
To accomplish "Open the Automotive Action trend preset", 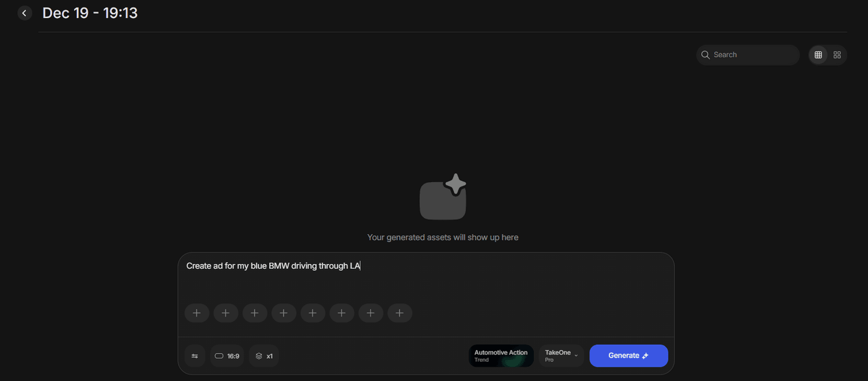I will [501, 356].
